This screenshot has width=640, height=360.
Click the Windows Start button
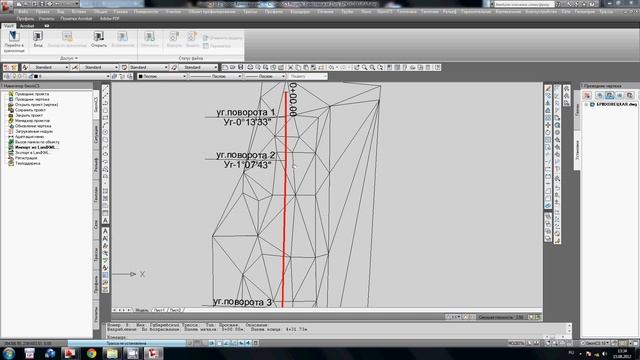[x=9, y=353]
